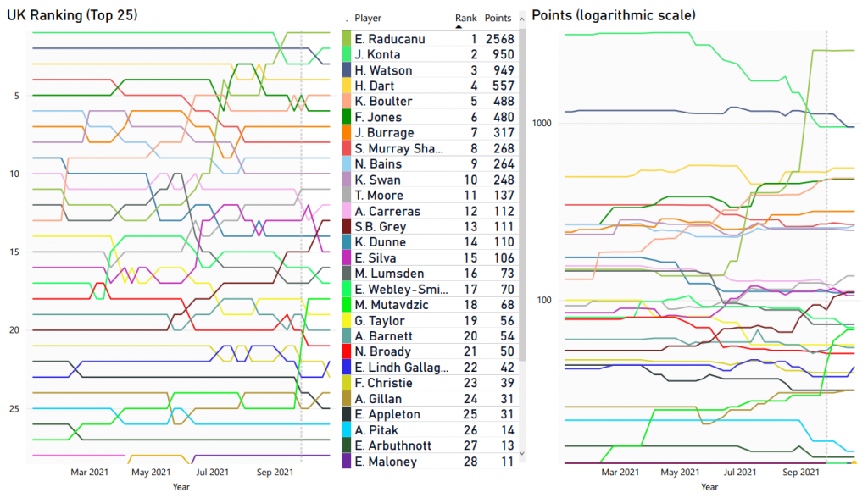The height and width of the screenshot is (498, 868).
Task: Click the Points (logarithmic scale) chart title
Action: point(614,16)
